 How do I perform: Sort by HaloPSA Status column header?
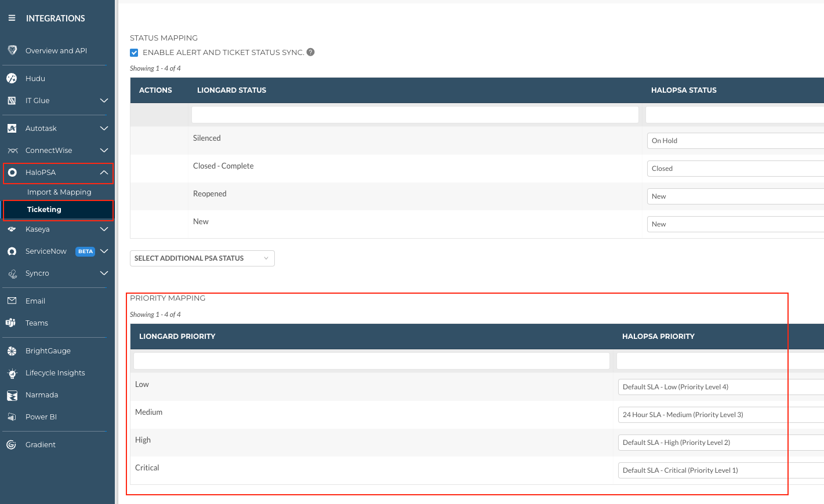(x=684, y=90)
